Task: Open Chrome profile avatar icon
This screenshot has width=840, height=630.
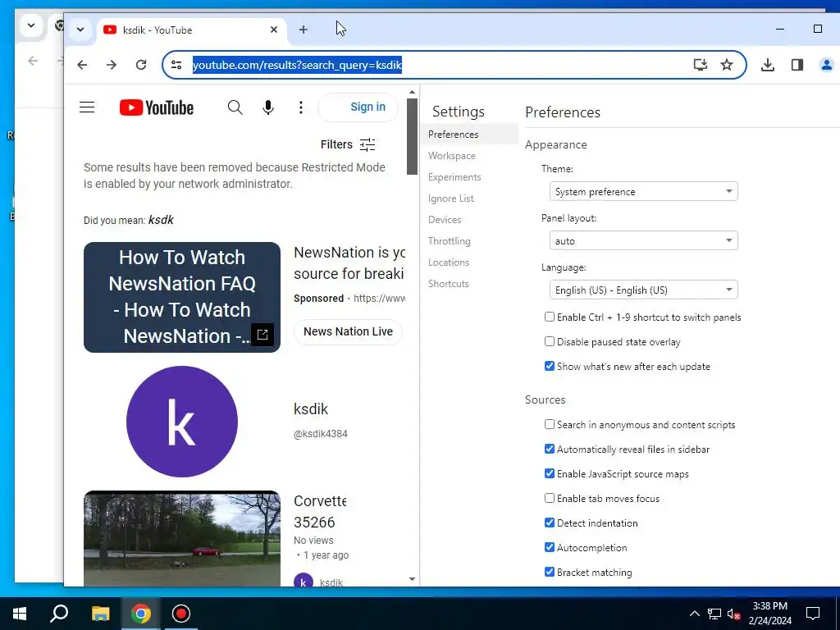Action: point(827,65)
